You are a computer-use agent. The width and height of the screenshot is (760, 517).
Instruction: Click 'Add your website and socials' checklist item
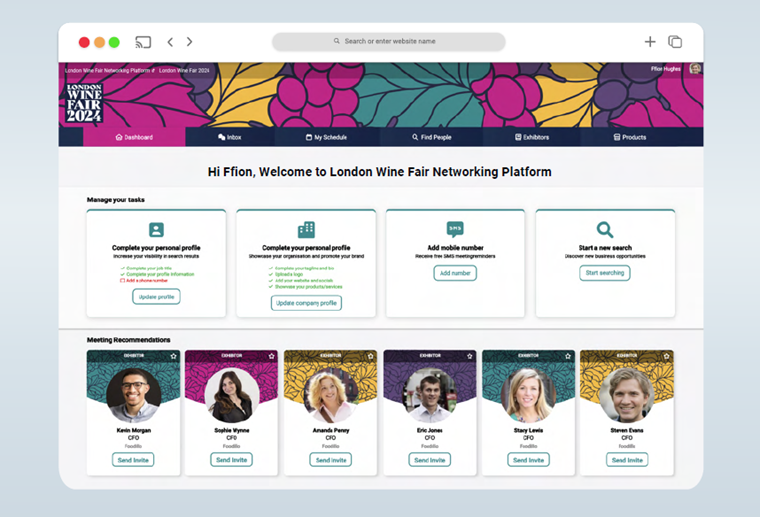301,281
